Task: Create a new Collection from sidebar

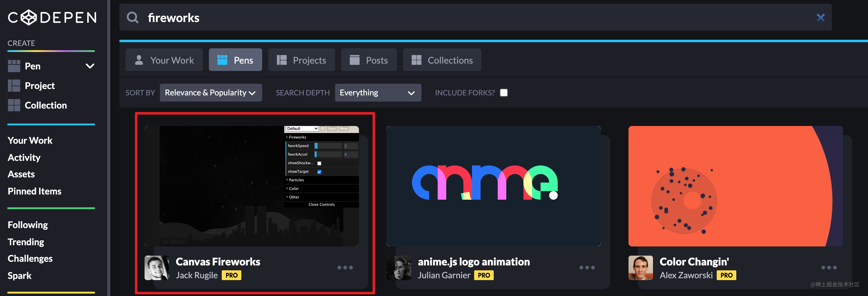Action: tap(37, 105)
